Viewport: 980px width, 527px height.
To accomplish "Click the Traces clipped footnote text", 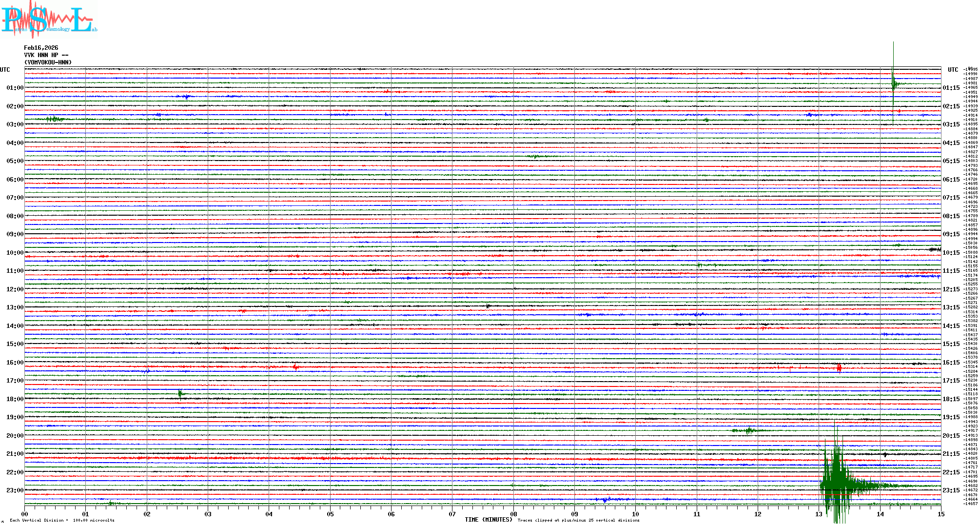I will [x=578, y=520].
